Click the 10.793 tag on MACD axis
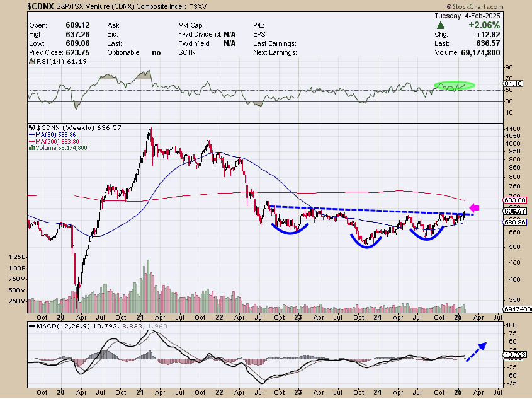The height and width of the screenshot is (399, 532). [515, 354]
